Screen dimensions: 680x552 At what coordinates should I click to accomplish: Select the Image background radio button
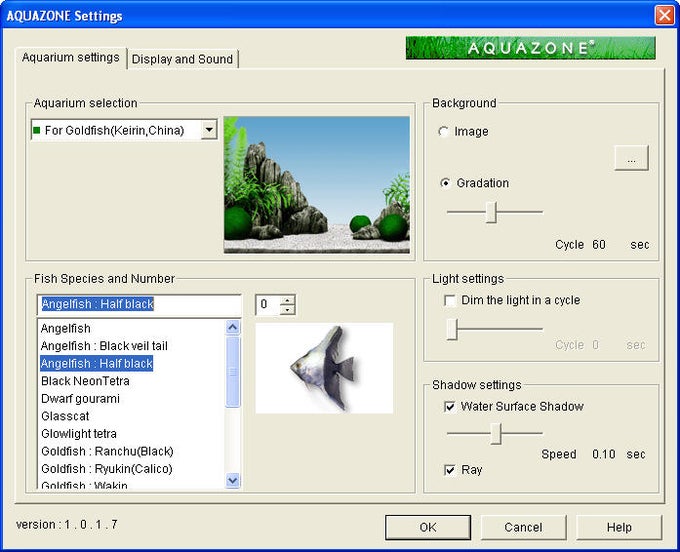(443, 131)
